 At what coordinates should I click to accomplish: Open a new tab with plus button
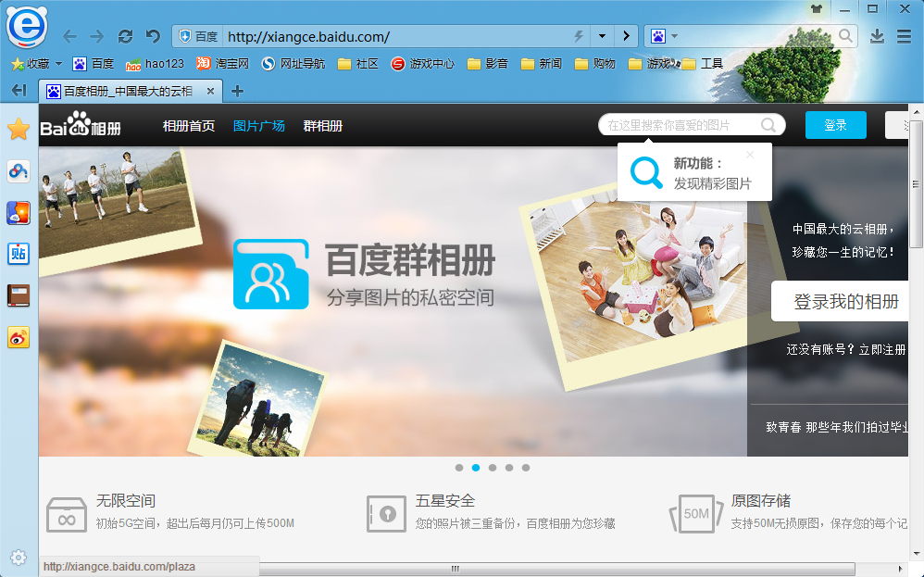[x=237, y=91]
